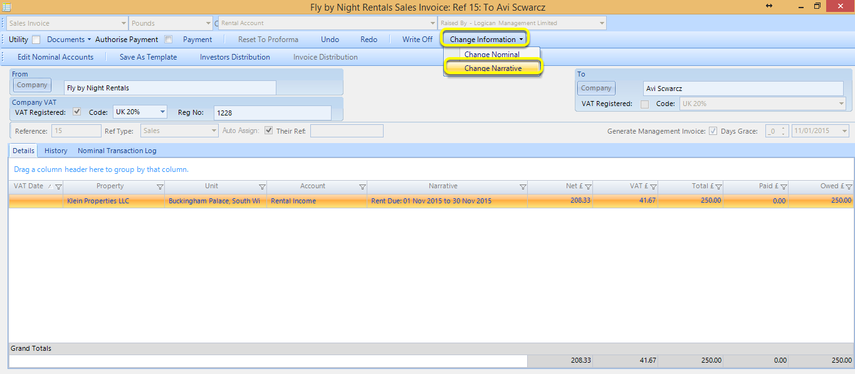Sort by the Property column header

tap(110, 186)
